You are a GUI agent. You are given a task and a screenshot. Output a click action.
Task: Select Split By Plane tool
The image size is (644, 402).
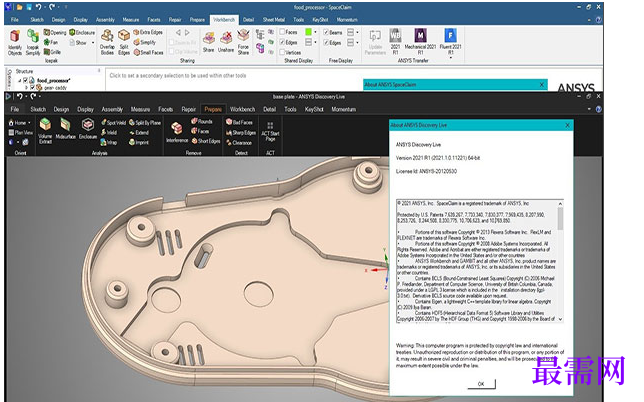[145, 122]
